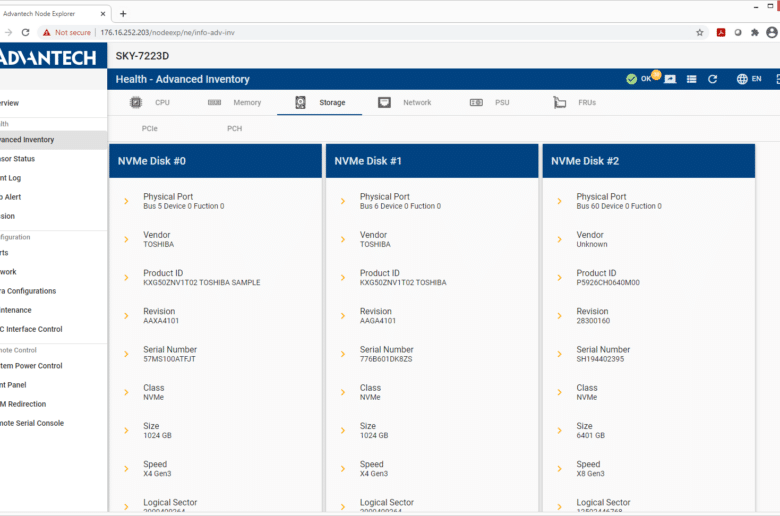Select the Storage tab
This screenshot has width=780, height=516.
[320, 103]
